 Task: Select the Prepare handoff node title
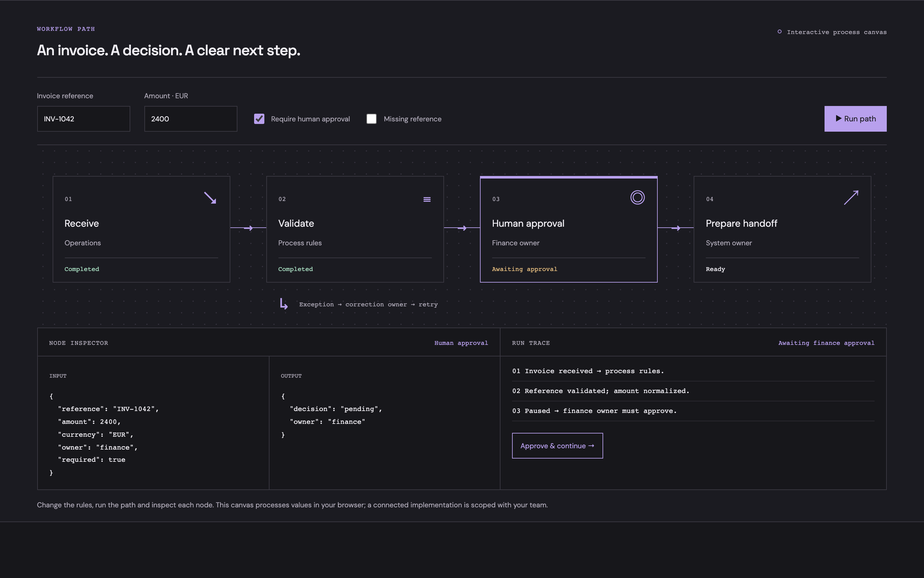coord(741,223)
